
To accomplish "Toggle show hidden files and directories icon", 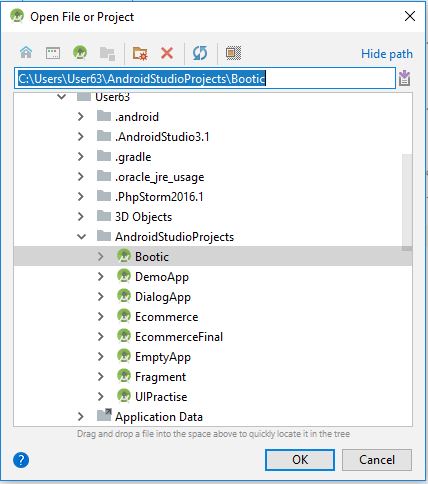I will (x=233, y=53).
